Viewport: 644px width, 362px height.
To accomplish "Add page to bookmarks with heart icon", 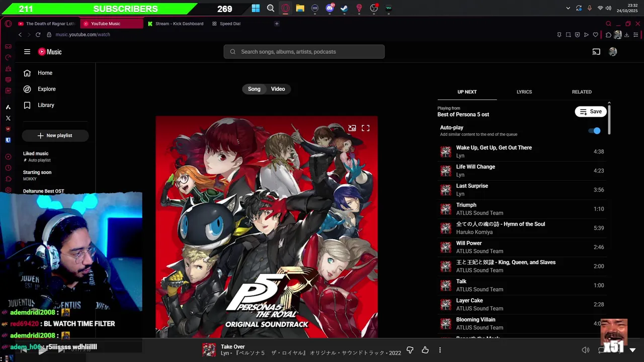I will 595,35.
